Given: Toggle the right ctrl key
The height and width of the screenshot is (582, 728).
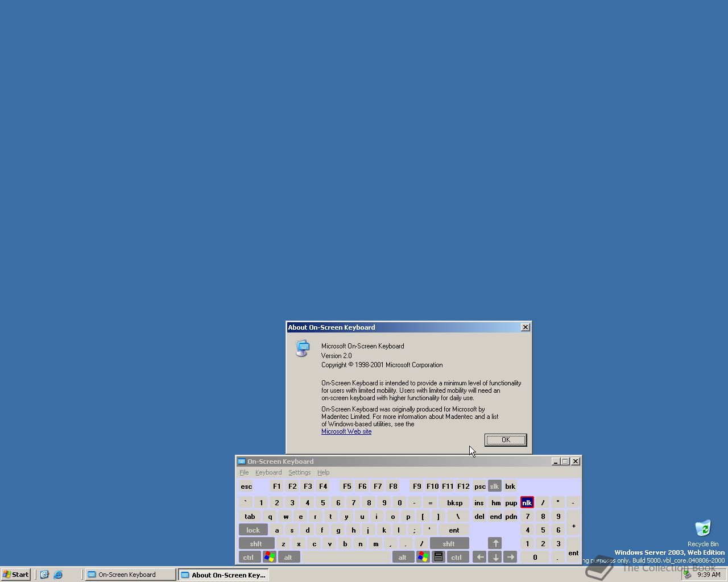Looking at the screenshot, I should click(457, 557).
